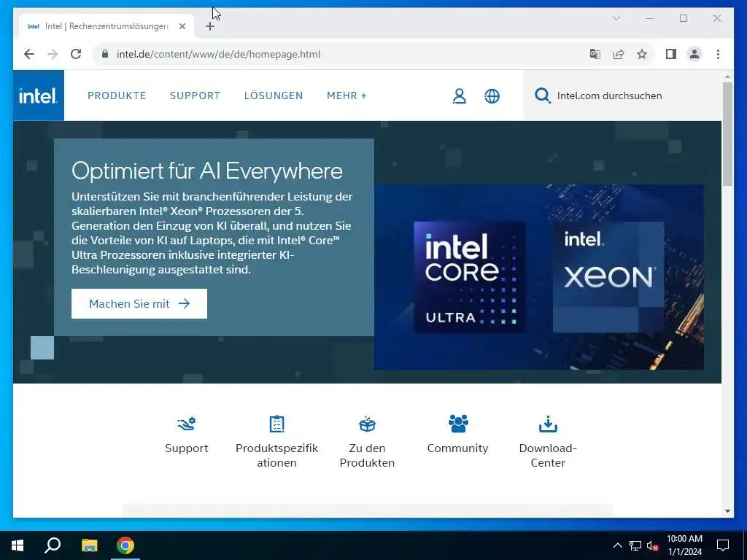Open the Chrome side panel icon
This screenshot has width=747, height=560.
(x=671, y=54)
